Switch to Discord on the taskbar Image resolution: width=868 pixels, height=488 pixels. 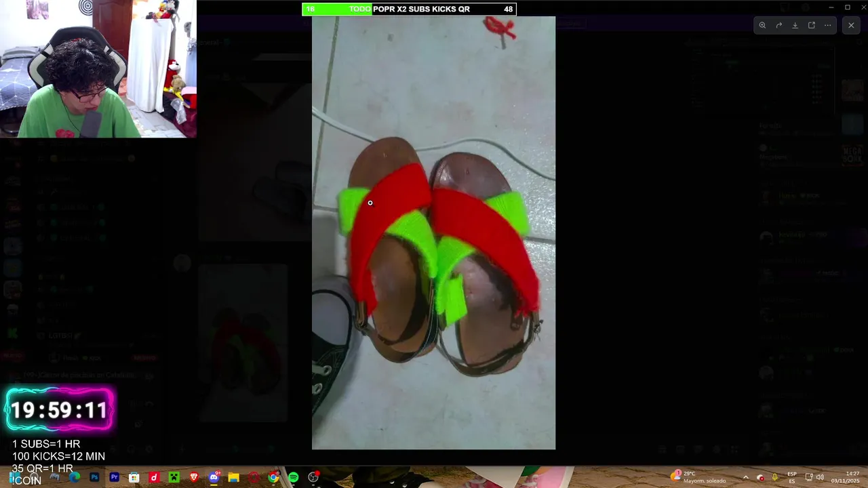tap(214, 478)
